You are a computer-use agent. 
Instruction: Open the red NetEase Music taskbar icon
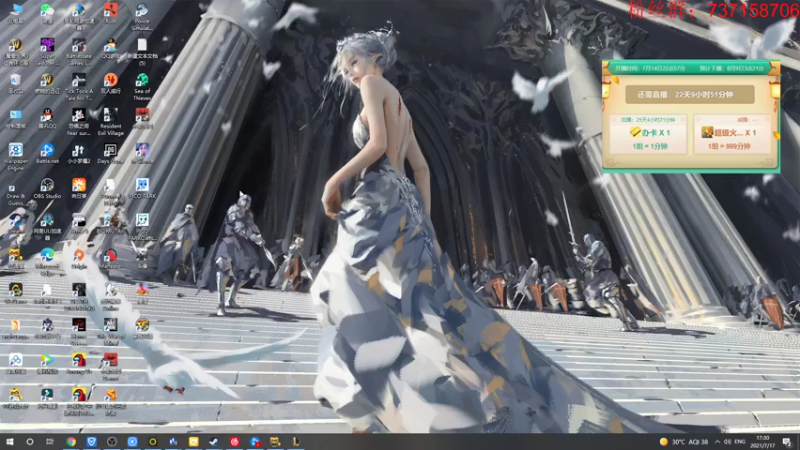(234, 441)
